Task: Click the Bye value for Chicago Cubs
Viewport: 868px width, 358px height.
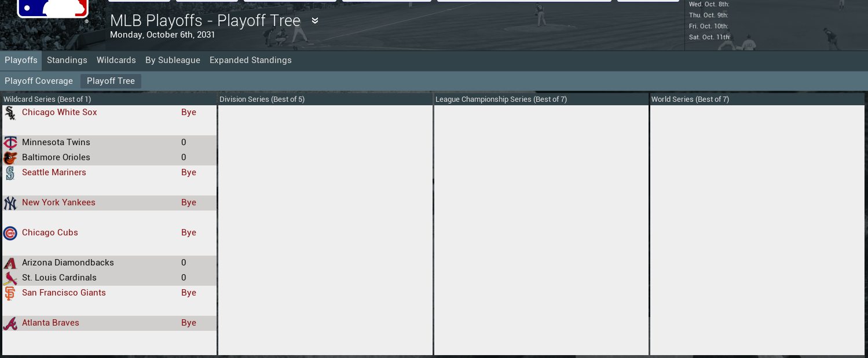Action: point(189,232)
